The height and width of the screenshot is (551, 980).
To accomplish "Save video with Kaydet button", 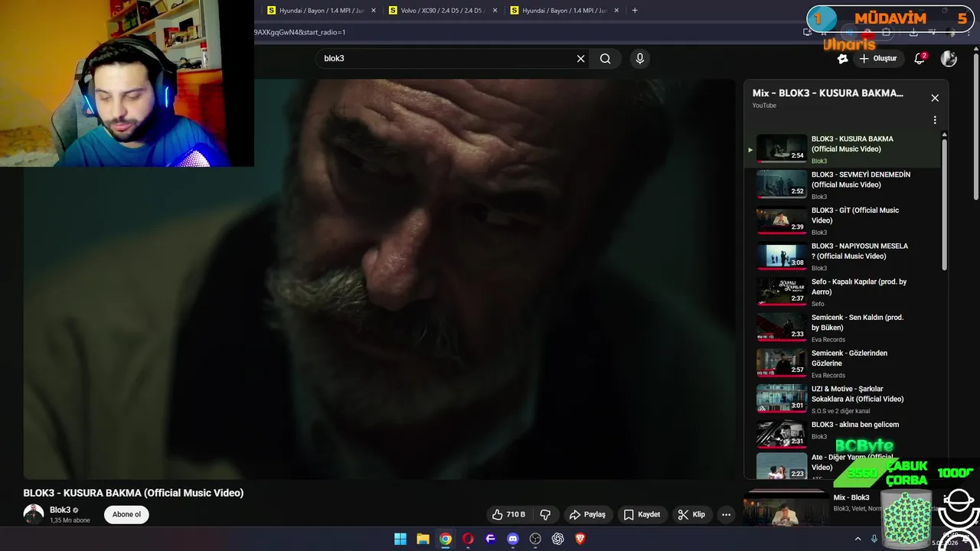I will [x=642, y=514].
